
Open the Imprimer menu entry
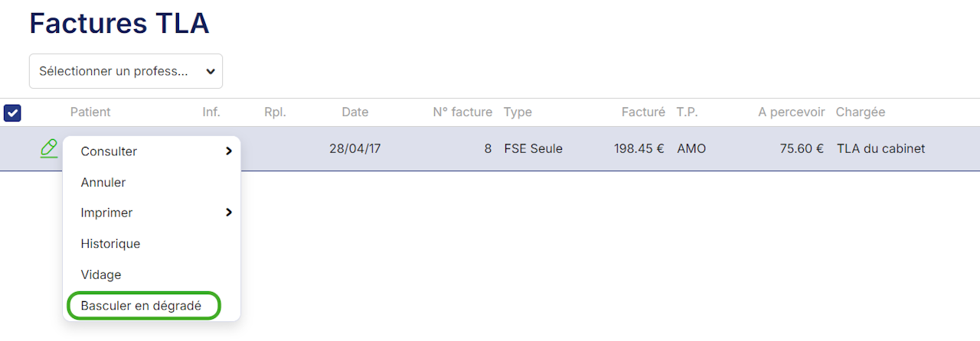point(106,213)
